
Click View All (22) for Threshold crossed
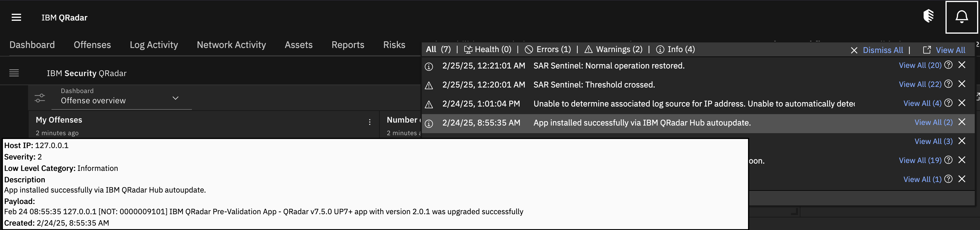tap(920, 84)
